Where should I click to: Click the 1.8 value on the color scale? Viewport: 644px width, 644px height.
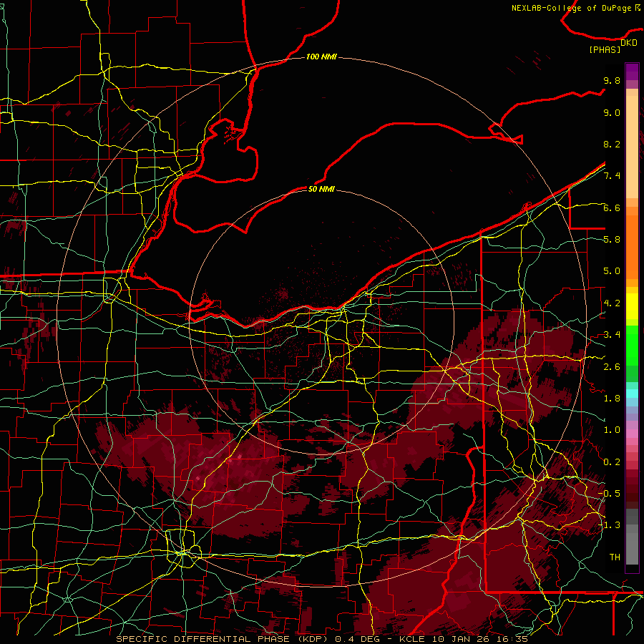coord(612,399)
